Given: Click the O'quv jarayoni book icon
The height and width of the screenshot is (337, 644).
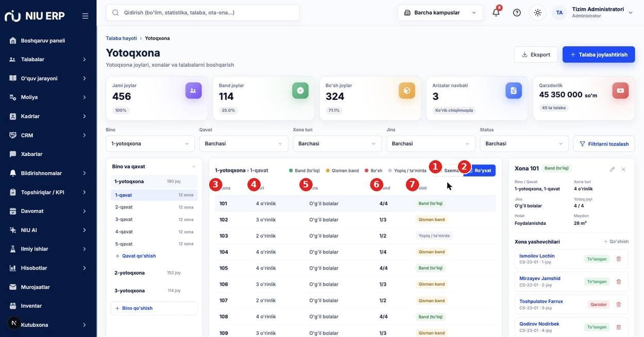Looking at the screenshot, I should point(13,78).
